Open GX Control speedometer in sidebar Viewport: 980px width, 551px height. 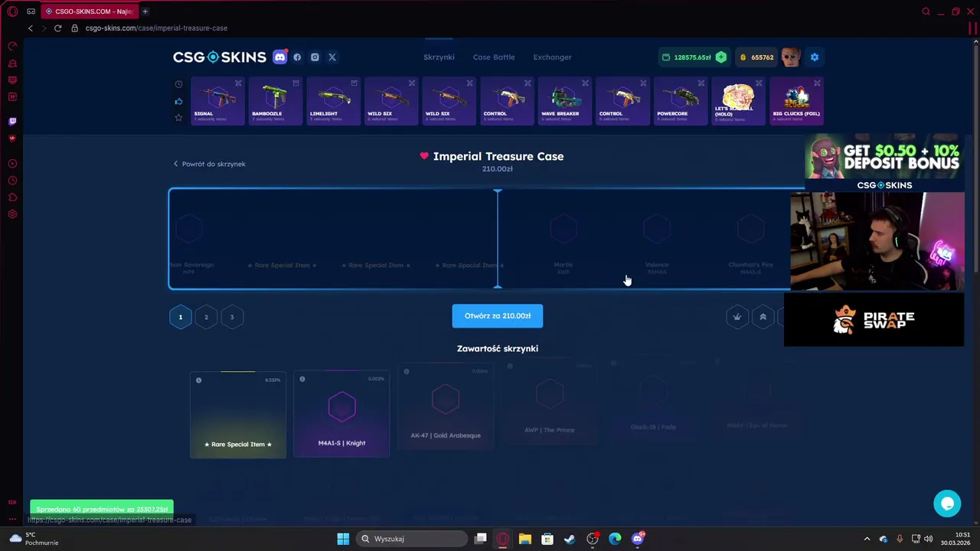[12, 46]
